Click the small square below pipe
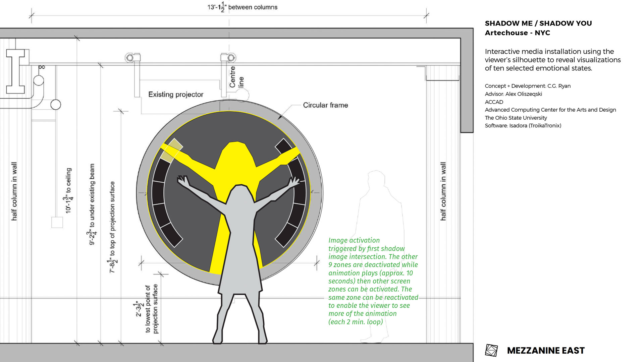This screenshot has width=644, height=362. coord(57,223)
